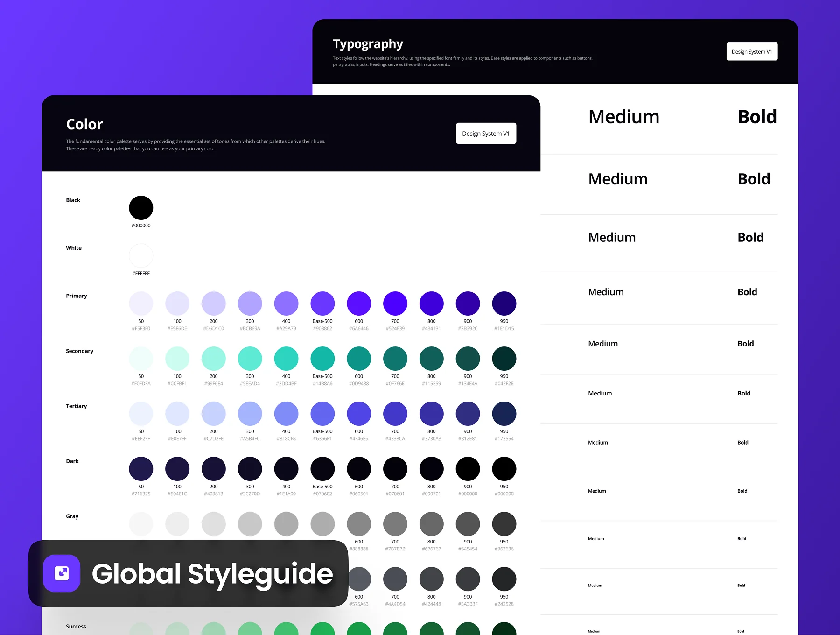
Task: Select Secondary 950 swatch #042F2E
Action: pyautogui.click(x=504, y=359)
